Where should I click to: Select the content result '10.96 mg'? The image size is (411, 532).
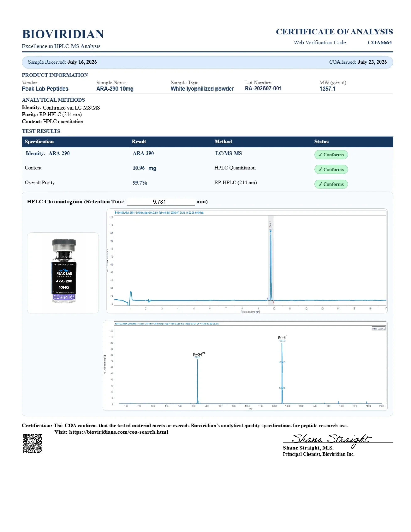tap(144, 168)
